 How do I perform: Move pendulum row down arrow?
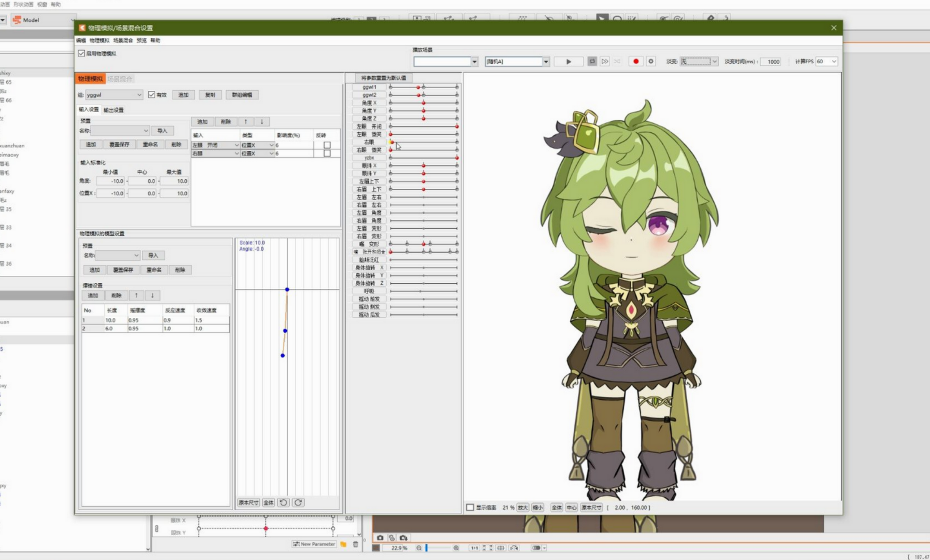[x=152, y=295]
